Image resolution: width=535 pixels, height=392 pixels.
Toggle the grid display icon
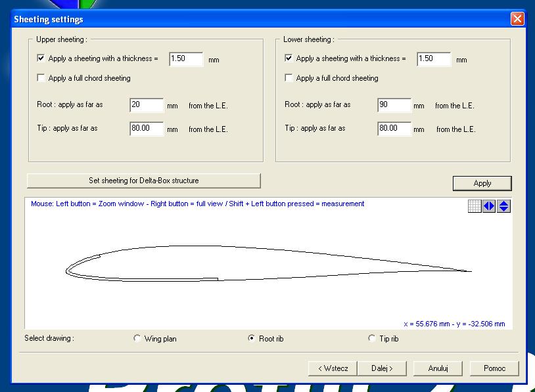coord(474,206)
